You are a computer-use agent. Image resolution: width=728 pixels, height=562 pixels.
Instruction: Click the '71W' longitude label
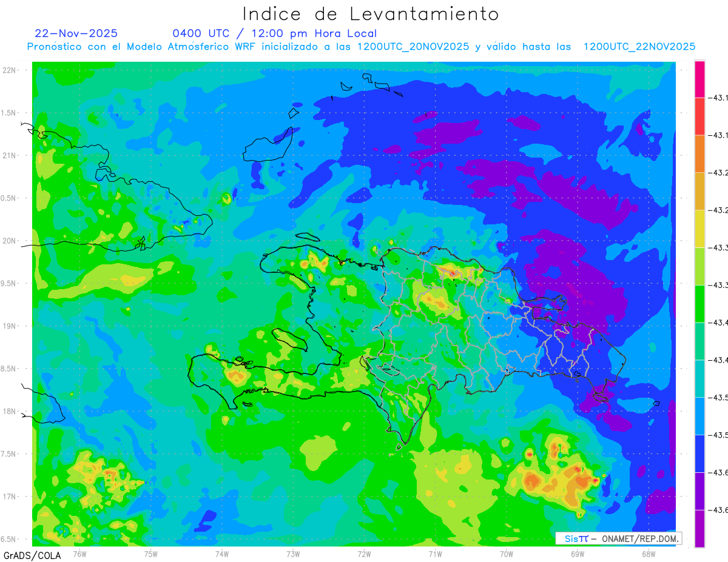pyautogui.click(x=435, y=554)
